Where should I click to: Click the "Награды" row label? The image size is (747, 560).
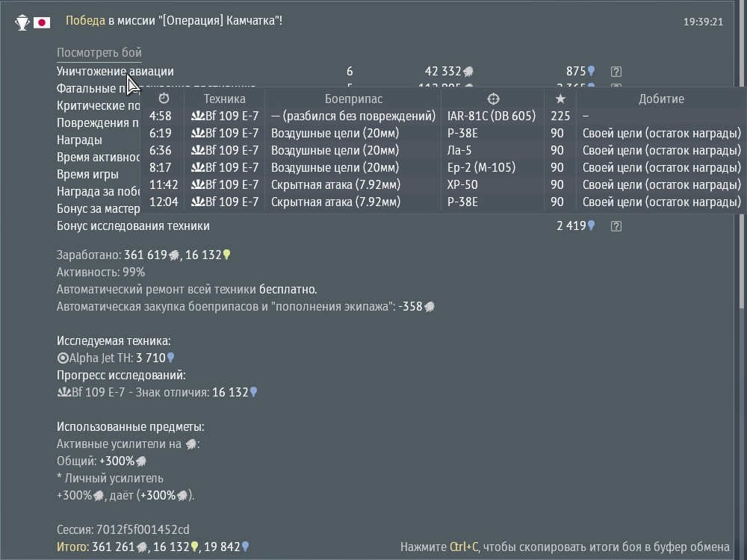79,140
